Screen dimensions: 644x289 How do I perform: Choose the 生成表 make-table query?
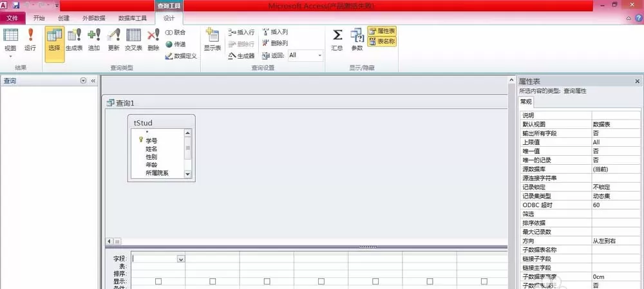(74, 40)
